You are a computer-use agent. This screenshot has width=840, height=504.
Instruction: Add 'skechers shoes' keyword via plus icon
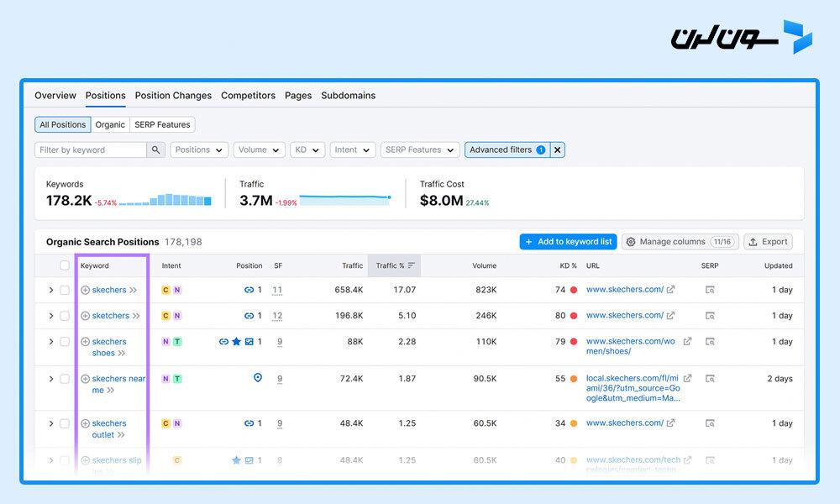pos(85,342)
